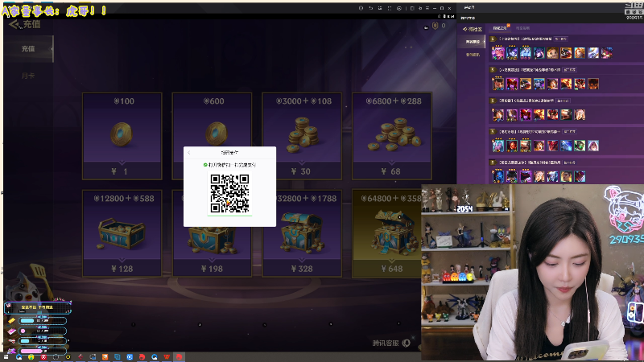Open the Windows Start menu
The height and width of the screenshot is (362, 644).
pyautogui.click(x=6, y=357)
